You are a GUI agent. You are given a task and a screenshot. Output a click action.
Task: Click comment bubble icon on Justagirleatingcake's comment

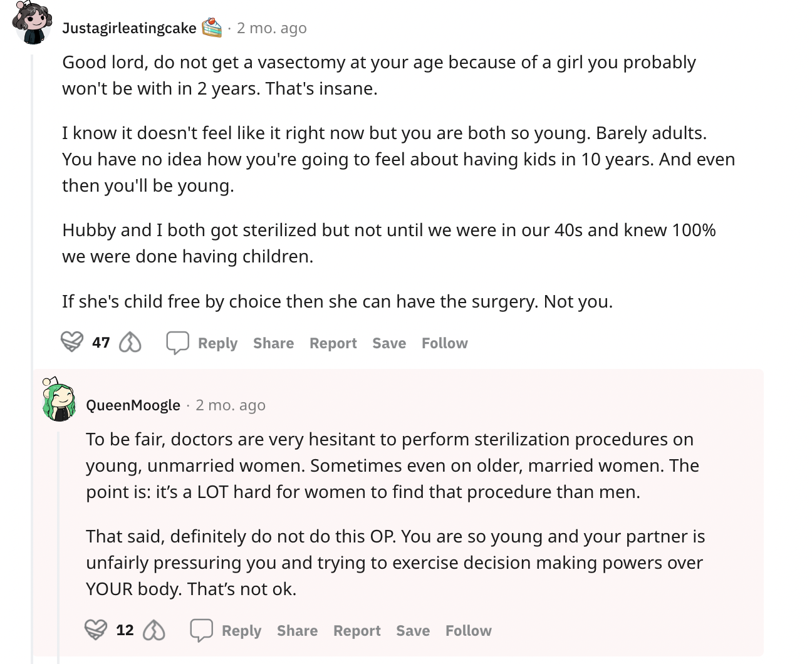177,343
